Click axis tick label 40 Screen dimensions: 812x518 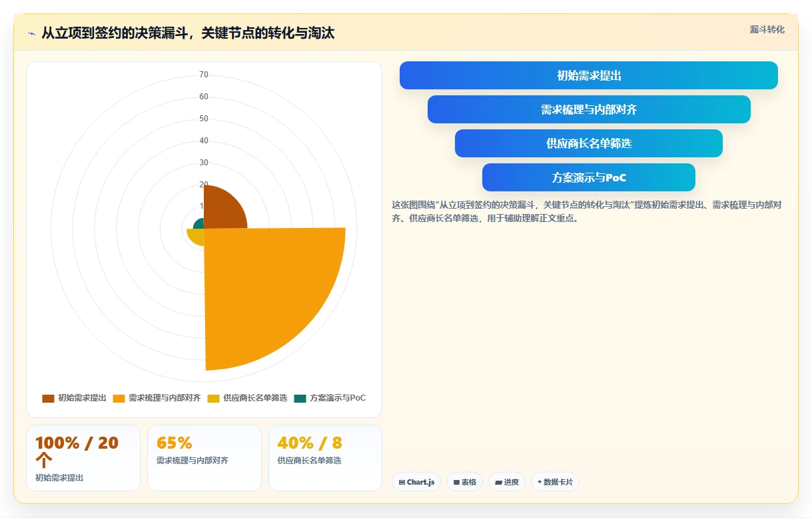204,141
